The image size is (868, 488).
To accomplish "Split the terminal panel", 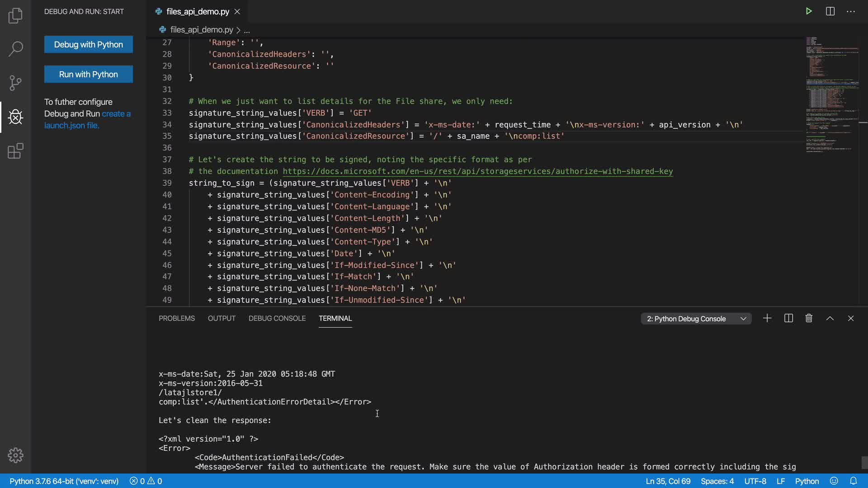I will [788, 319].
